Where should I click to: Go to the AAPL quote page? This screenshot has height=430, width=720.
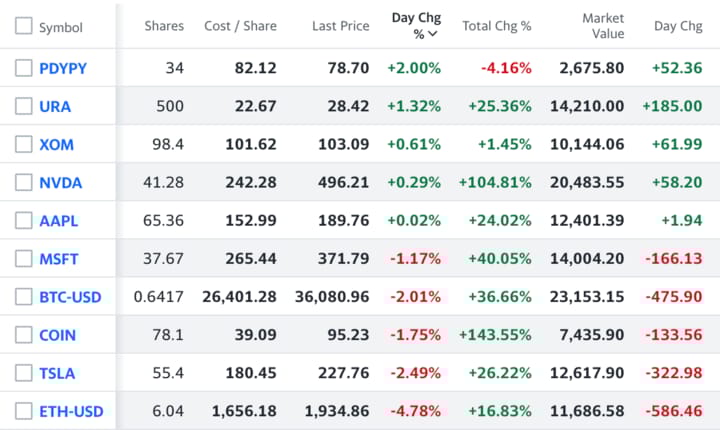click(58, 221)
